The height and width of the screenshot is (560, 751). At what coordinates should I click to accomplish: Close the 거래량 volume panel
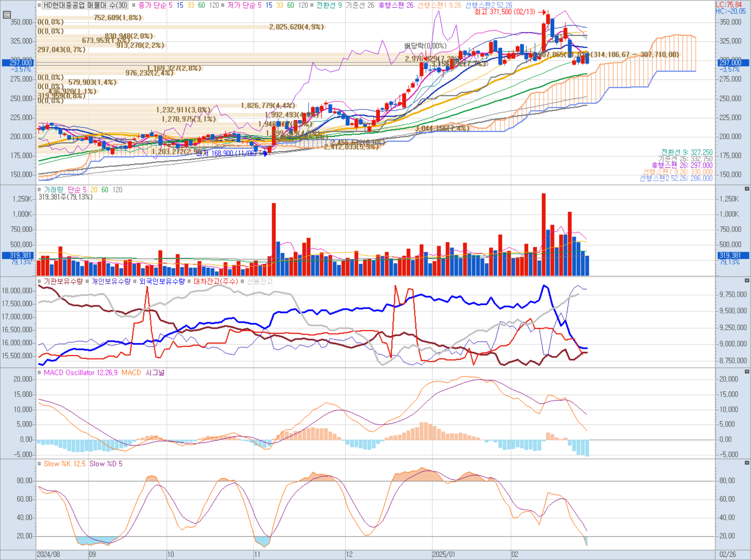coord(747,189)
